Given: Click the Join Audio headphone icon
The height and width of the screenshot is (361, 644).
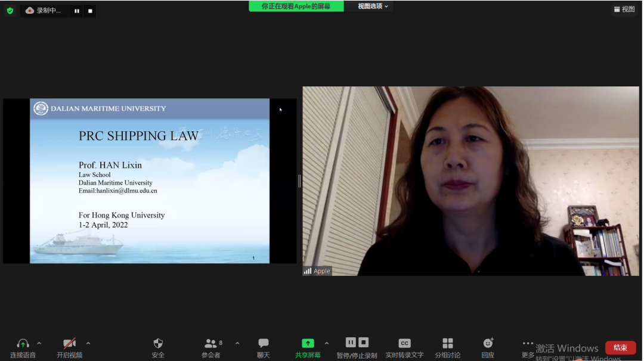Looking at the screenshot, I should point(23,344).
